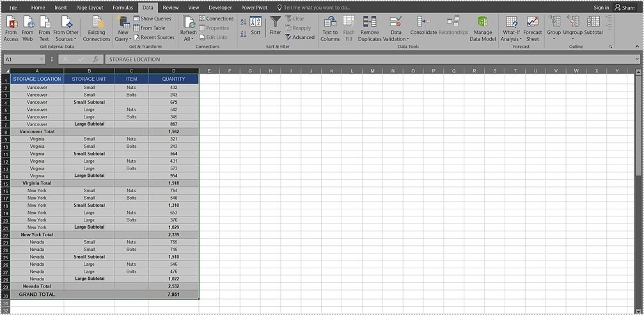Screen dimensions: 644x315
Task: Expand the formula bar
Action: click(637, 60)
